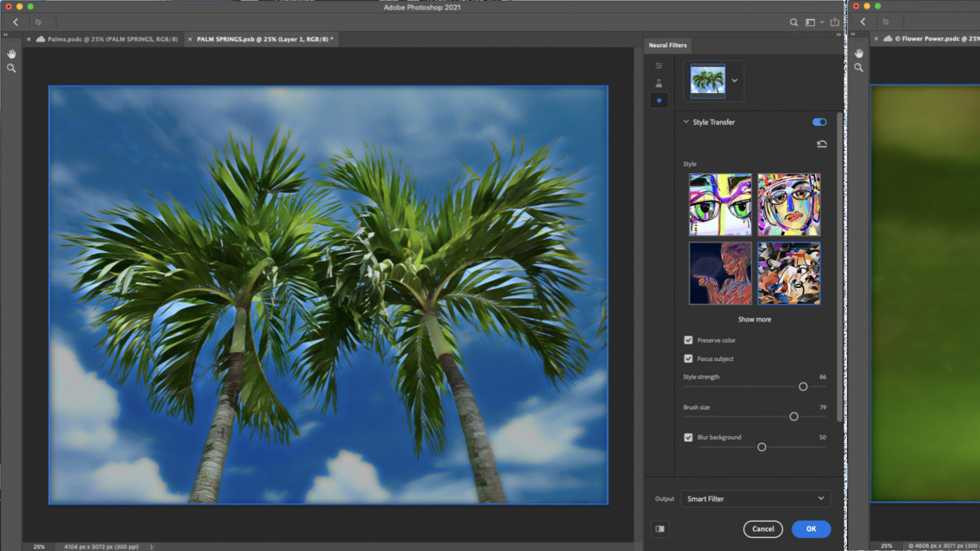Switch to the Palms.psdc document tab

pos(105,39)
